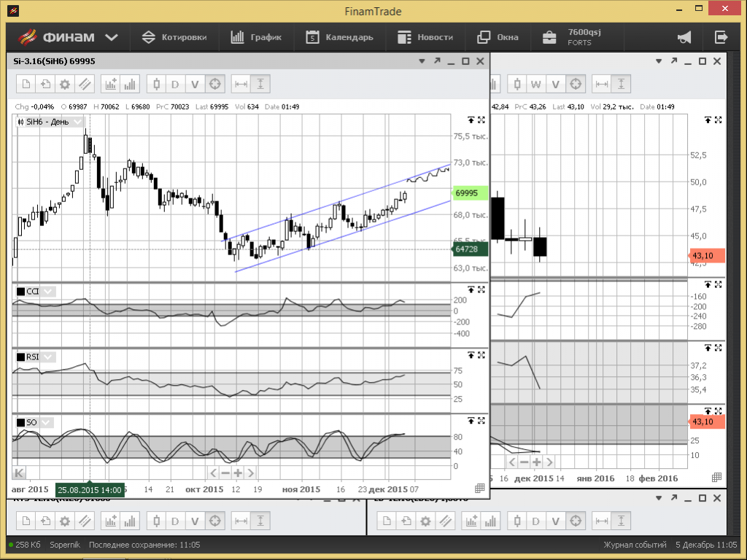Image resolution: width=747 pixels, height=560 pixels.
Task: Toggle the V volume button in Si-3.16 toolbar
Action: tap(195, 84)
